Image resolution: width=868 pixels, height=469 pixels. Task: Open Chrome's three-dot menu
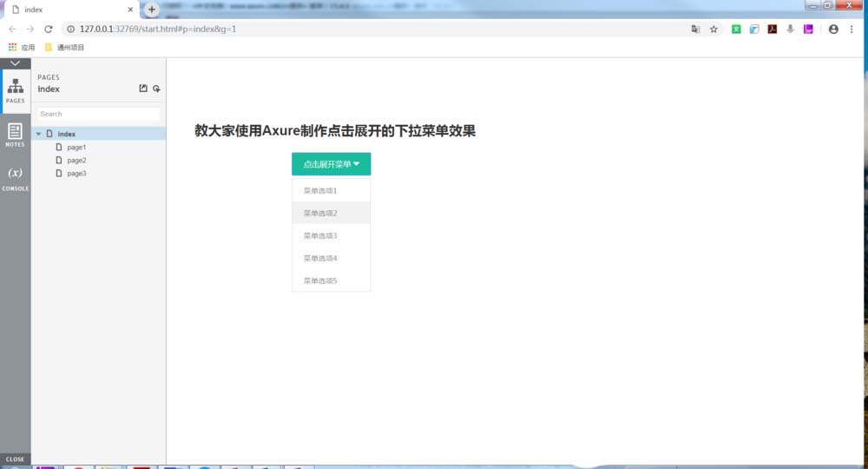click(852, 29)
